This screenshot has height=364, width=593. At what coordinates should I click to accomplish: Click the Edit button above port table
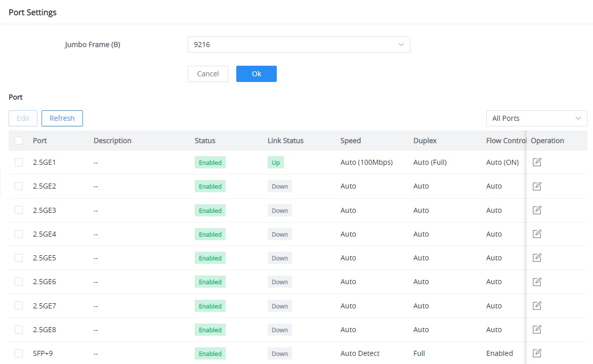click(23, 118)
